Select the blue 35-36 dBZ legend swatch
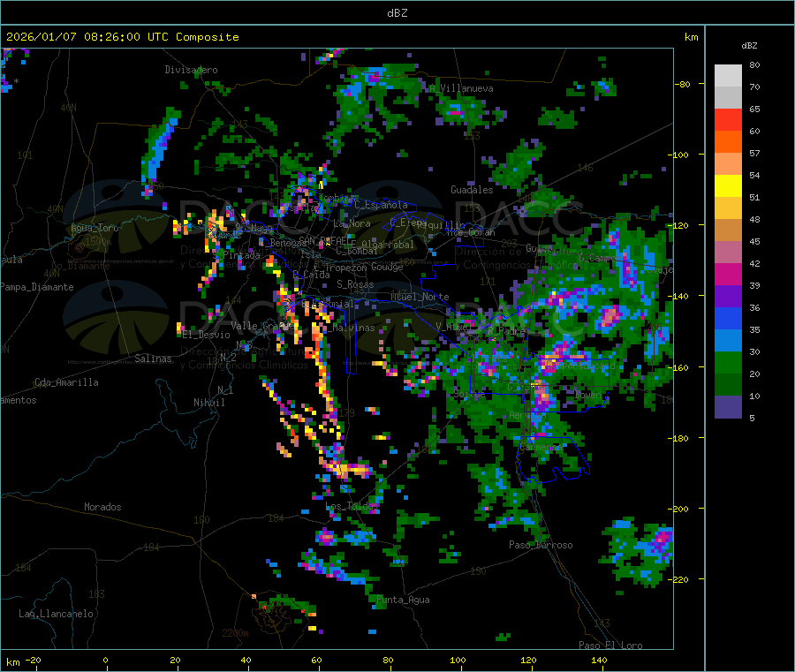 click(x=728, y=318)
